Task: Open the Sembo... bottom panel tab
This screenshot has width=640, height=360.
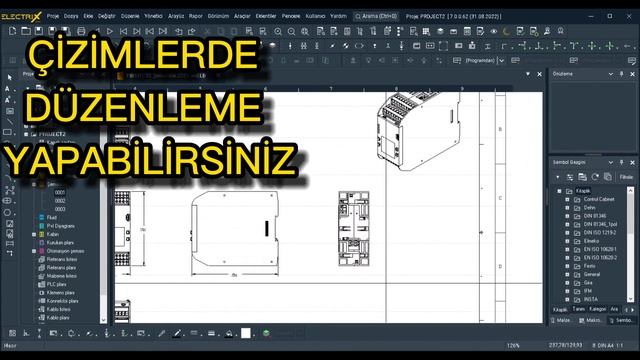Action: (621, 320)
